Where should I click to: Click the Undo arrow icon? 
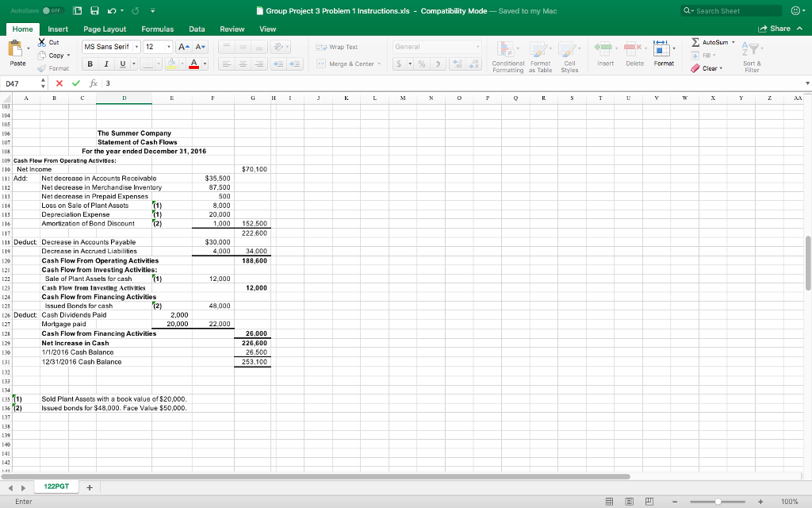point(111,11)
